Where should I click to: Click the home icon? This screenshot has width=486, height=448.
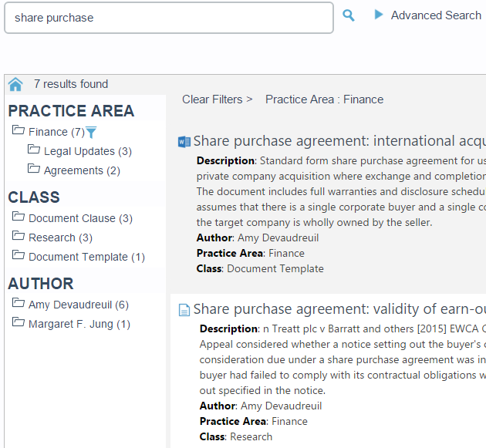tap(15, 84)
